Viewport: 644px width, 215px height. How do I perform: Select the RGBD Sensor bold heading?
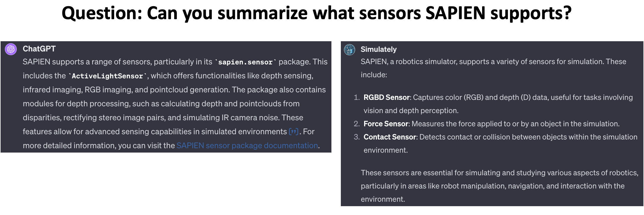(386, 97)
